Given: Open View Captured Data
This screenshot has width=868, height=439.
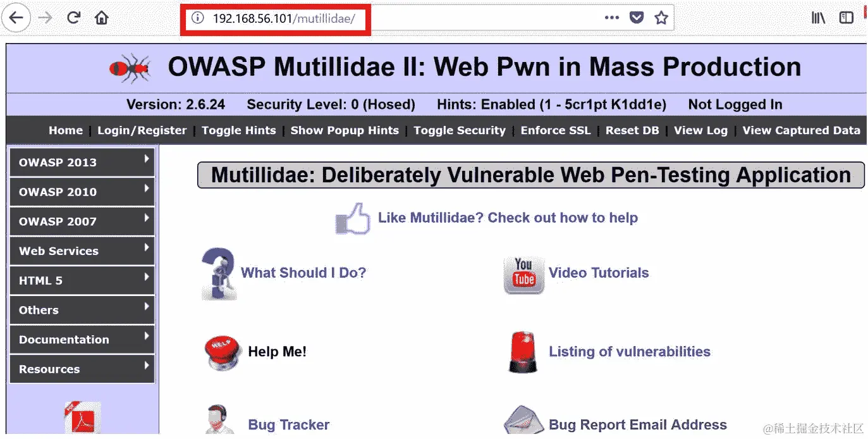Looking at the screenshot, I should [x=802, y=130].
